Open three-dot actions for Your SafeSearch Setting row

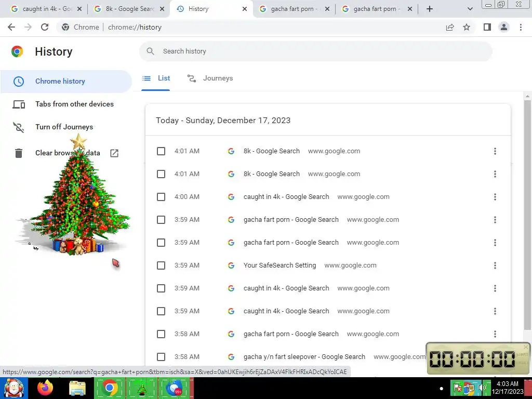pyautogui.click(x=495, y=265)
